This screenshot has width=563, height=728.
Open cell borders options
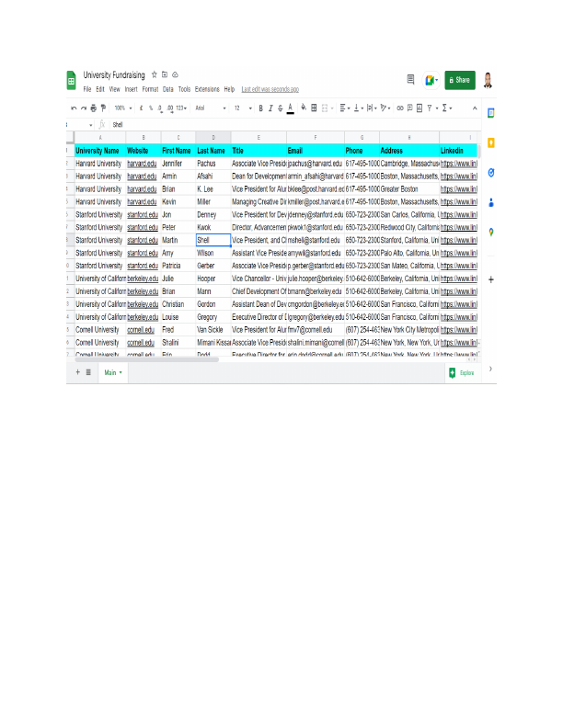(314, 108)
